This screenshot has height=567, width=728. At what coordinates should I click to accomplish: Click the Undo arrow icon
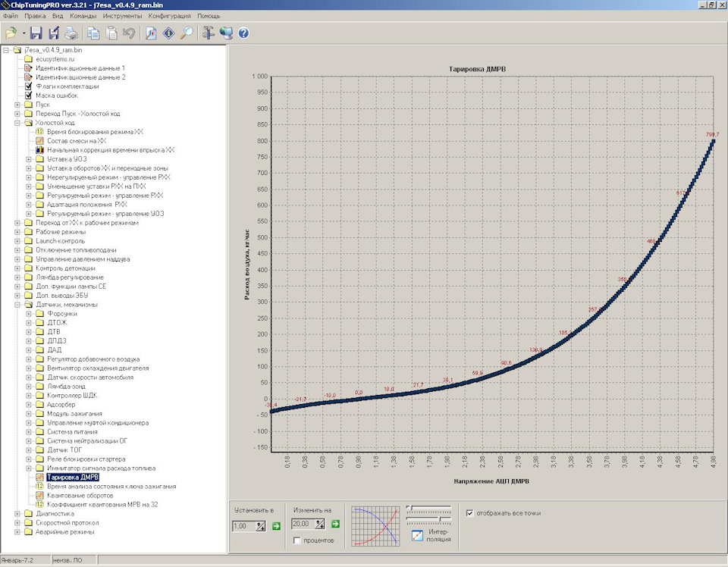coord(129,33)
